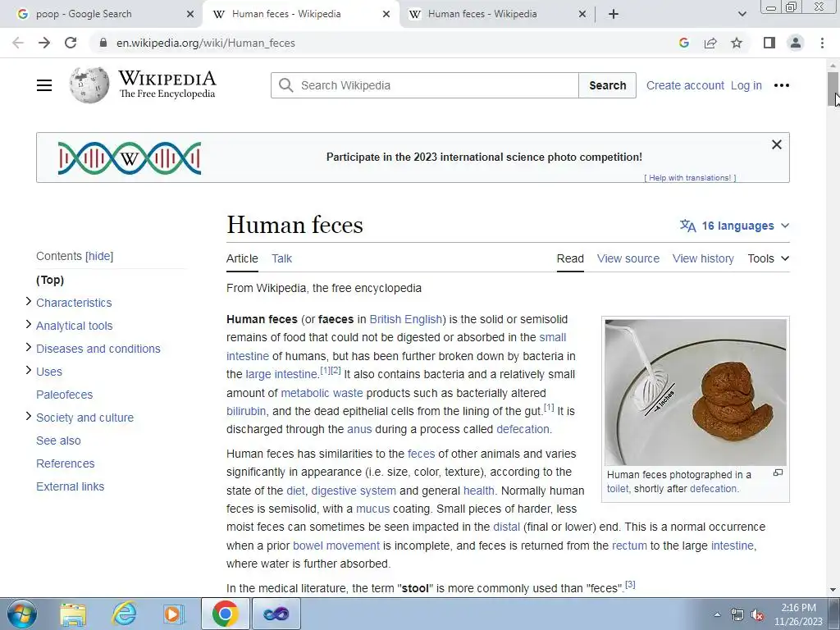Click Create account link

(685, 85)
